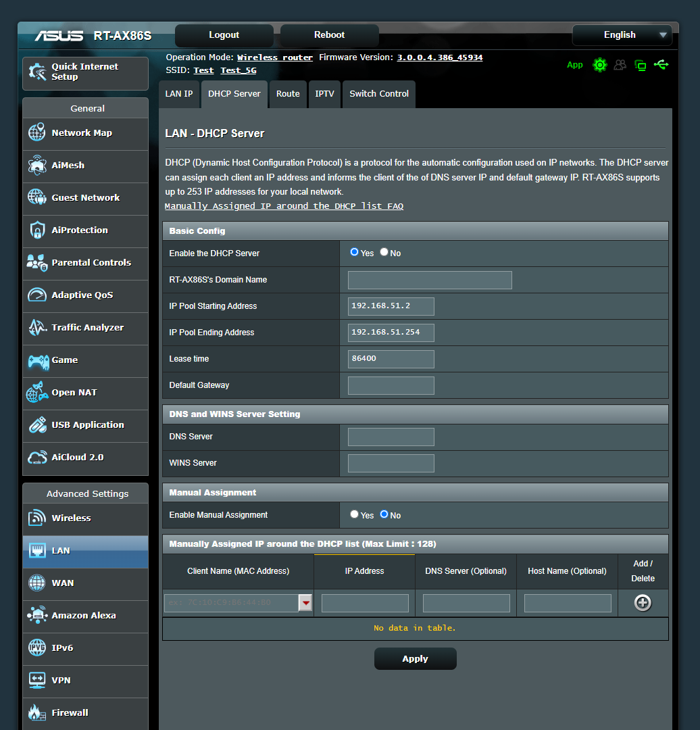Image resolution: width=700 pixels, height=730 pixels.
Task: Click the firmware update gear icon
Action: point(600,65)
